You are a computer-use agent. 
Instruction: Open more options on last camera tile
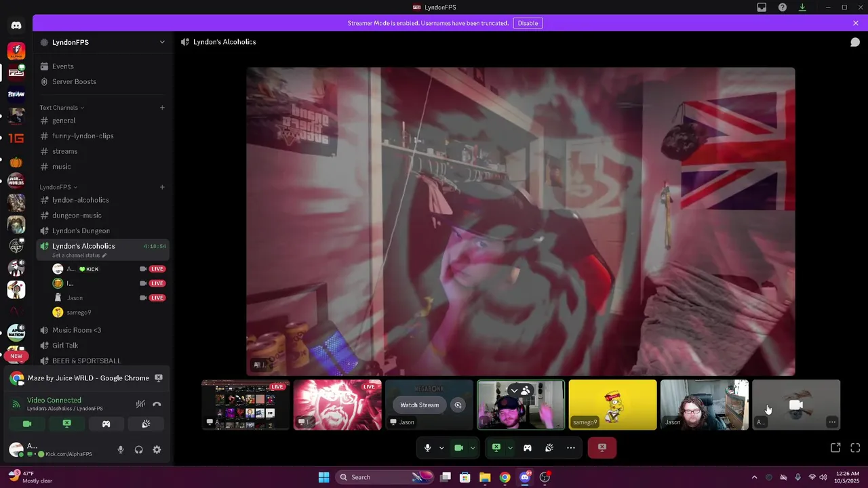832,422
